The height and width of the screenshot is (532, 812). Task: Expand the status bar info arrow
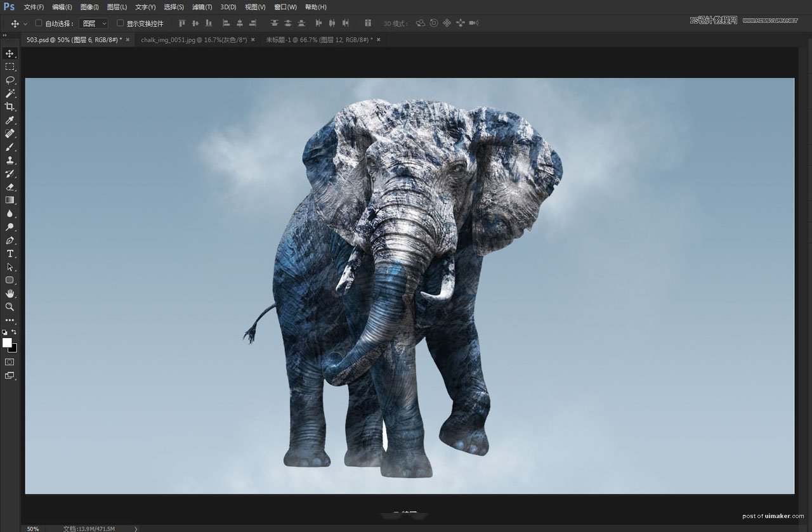136,528
